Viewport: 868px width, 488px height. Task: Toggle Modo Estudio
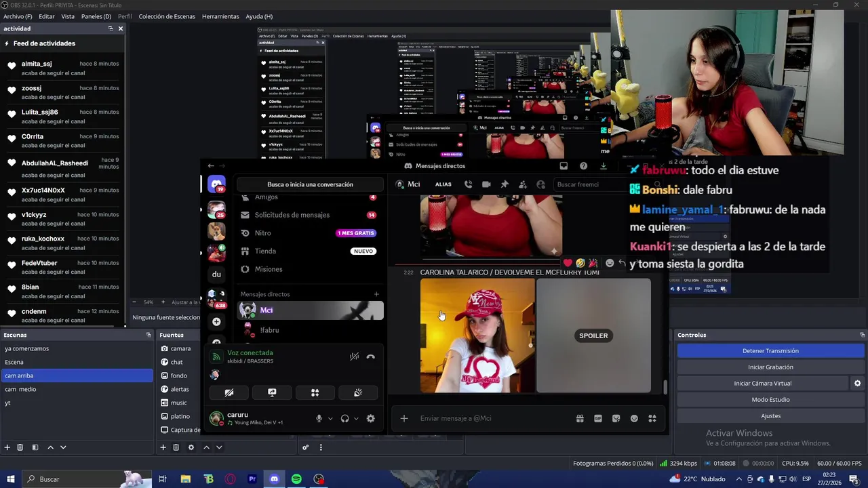[x=770, y=400]
